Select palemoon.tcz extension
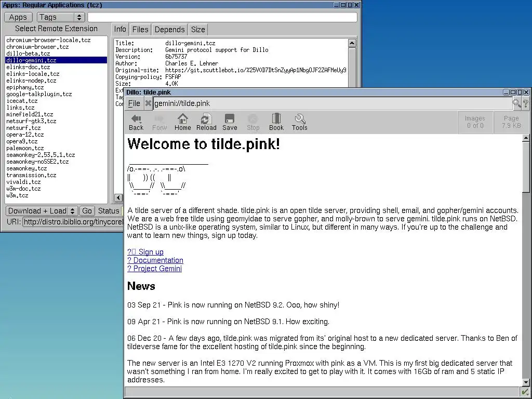 coord(56,148)
